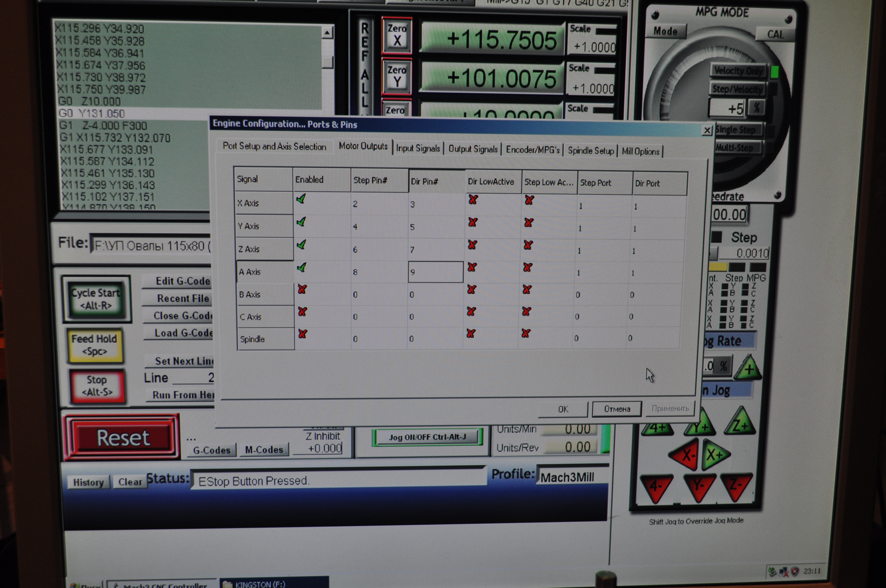Image resolution: width=886 pixels, height=588 pixels.
Task: Click the Zero Y button
Action: coord(397,77)
